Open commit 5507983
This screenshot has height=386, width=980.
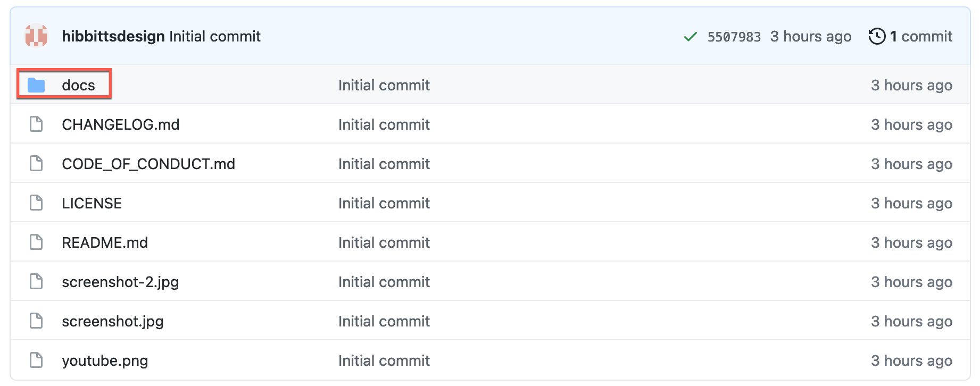click(734, 36)
